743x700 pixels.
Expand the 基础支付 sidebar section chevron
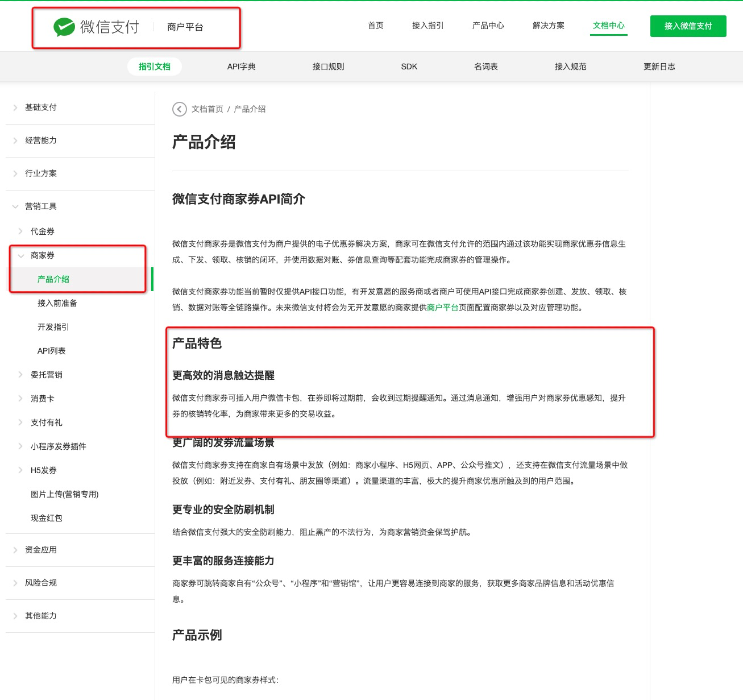[15, 107]
